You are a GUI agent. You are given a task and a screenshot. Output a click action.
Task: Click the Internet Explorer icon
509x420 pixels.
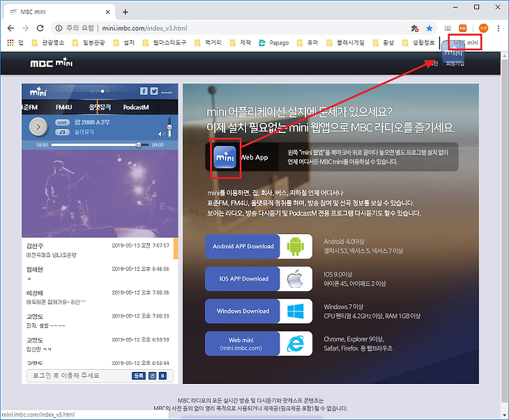coord(296,344)
